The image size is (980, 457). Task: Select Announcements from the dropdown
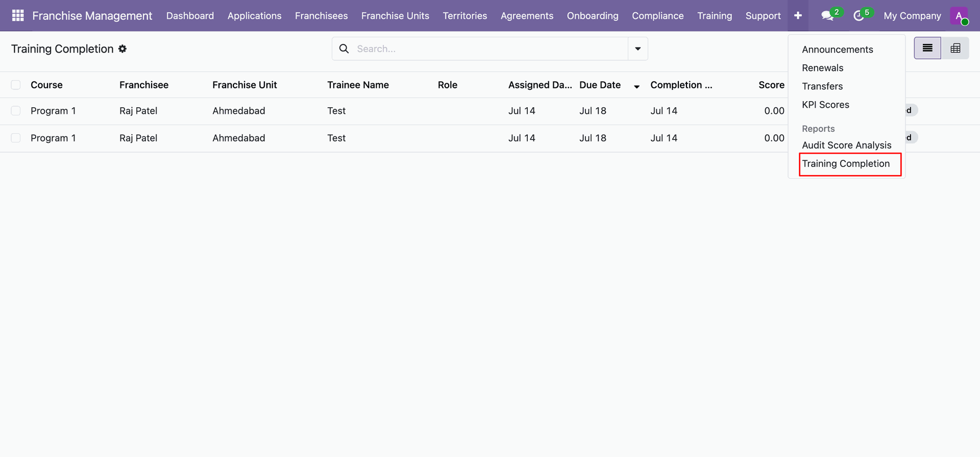tap(837, 50)
